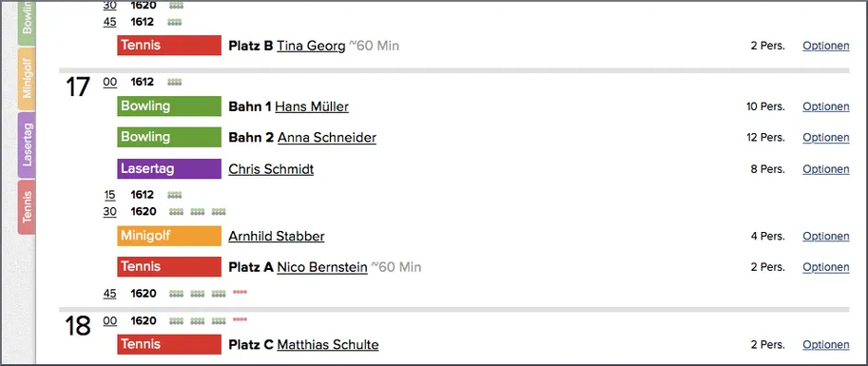Viewport: 868px width, 366px height.
Task: Select the 17:00 time slot link
Action: pos(110,82)
